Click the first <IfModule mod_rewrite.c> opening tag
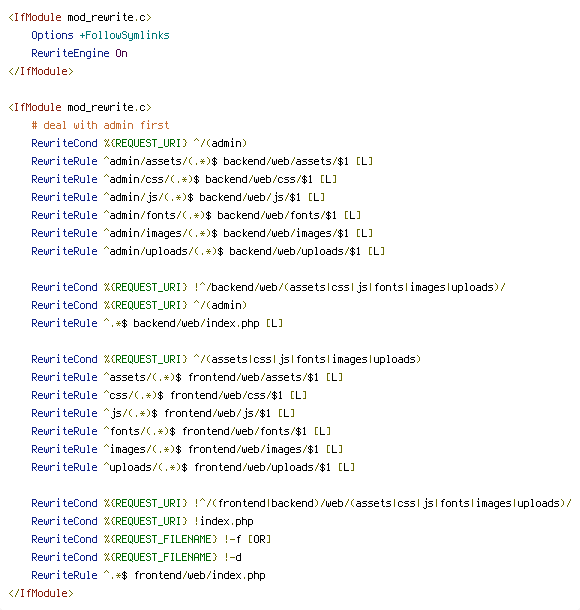 click(80, 18)
